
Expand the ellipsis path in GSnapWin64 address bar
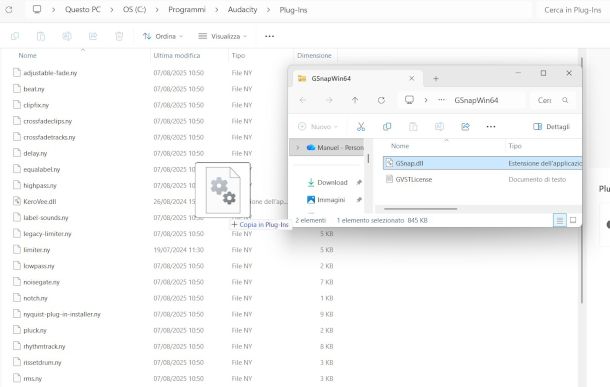coord(441,100)
